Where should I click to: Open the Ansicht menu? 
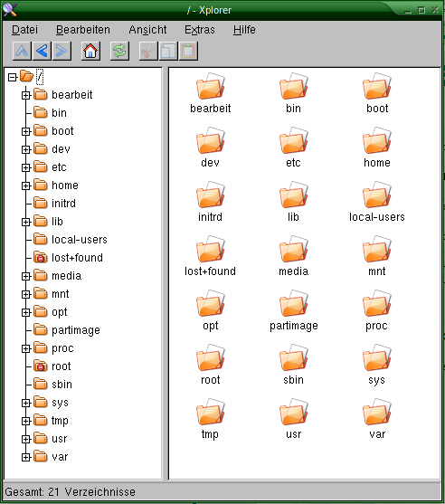coord(147,30)
